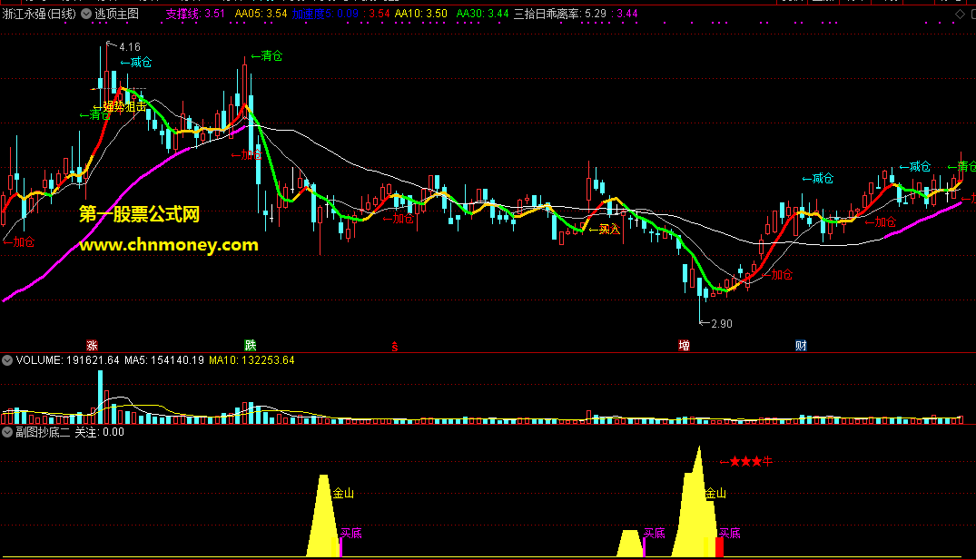
Task: Click the 关注: 0.00 value
Action: click(100, 432)
